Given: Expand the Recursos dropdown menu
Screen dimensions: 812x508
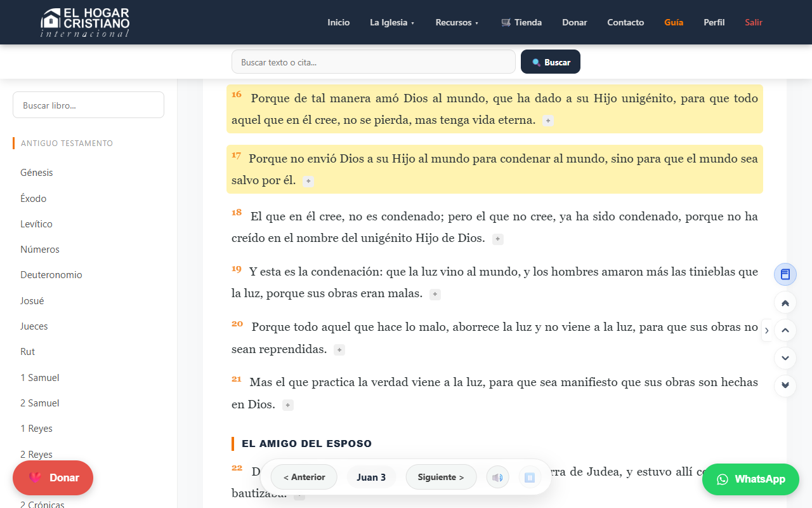Looking at the screenshot, I should pos(457,22).
